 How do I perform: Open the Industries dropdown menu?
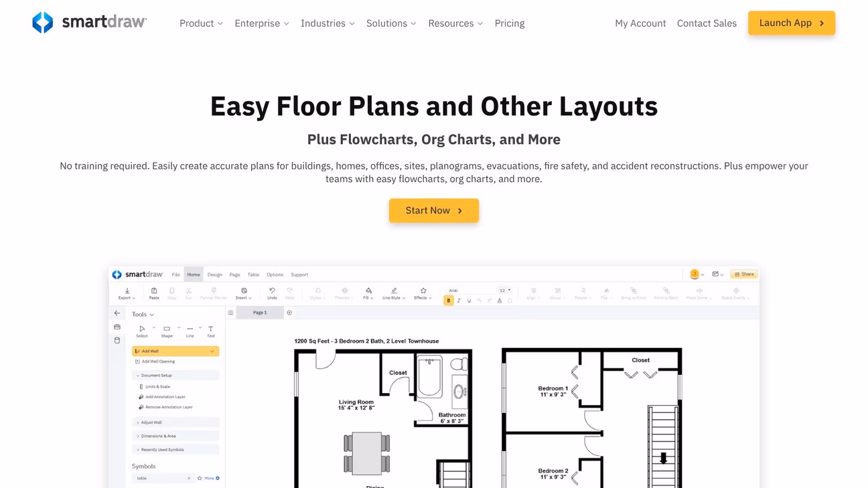tap(328, 23)
